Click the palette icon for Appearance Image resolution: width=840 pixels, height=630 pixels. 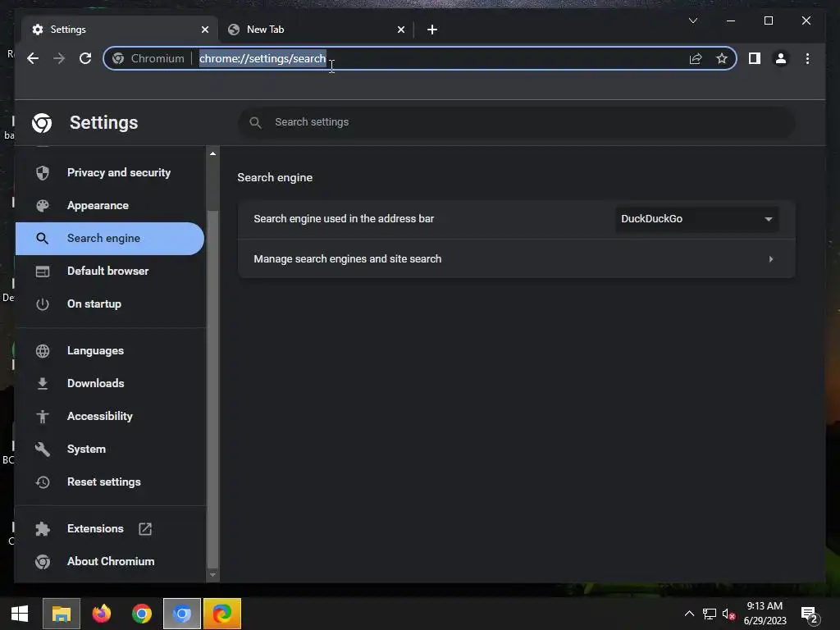43,206
